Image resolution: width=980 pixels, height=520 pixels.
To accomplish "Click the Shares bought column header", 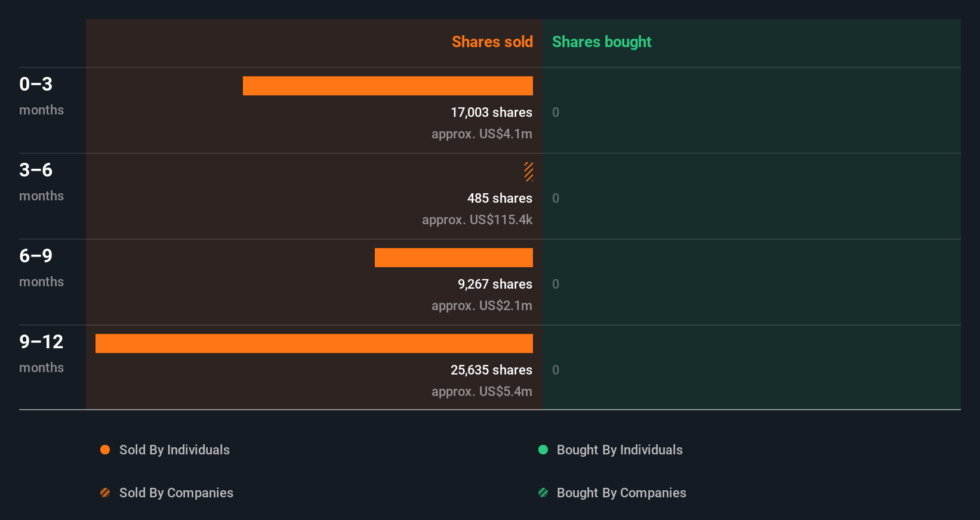I will (602, 42).
